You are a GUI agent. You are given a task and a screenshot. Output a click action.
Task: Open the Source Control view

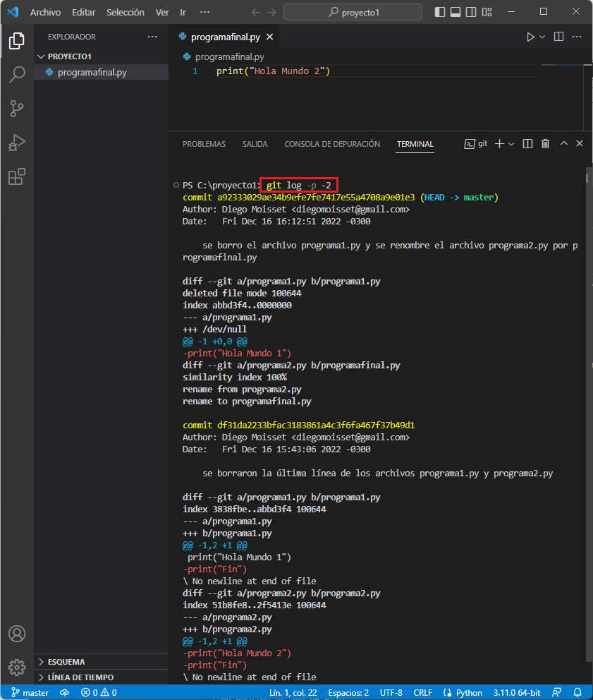click(16, 109)
